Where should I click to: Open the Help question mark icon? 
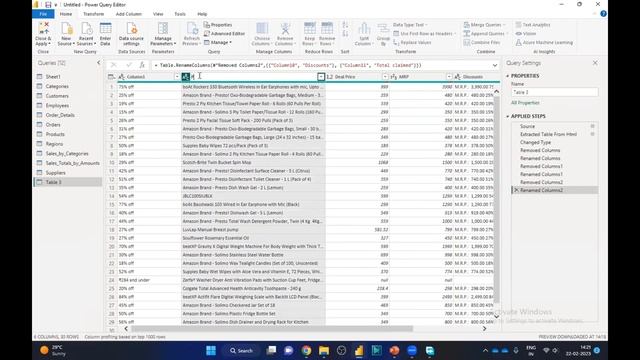click(x=603, y=13)
